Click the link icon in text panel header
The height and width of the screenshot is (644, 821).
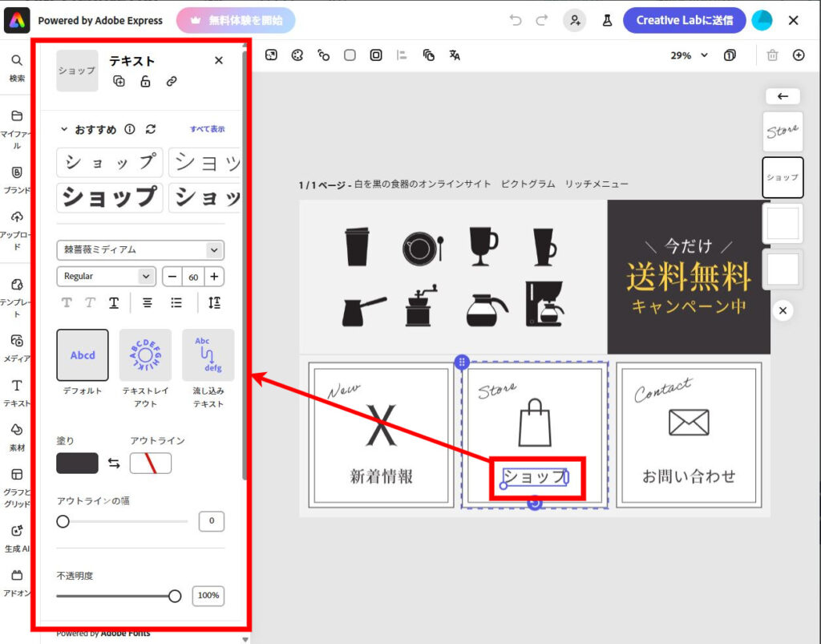coord(172,81)
